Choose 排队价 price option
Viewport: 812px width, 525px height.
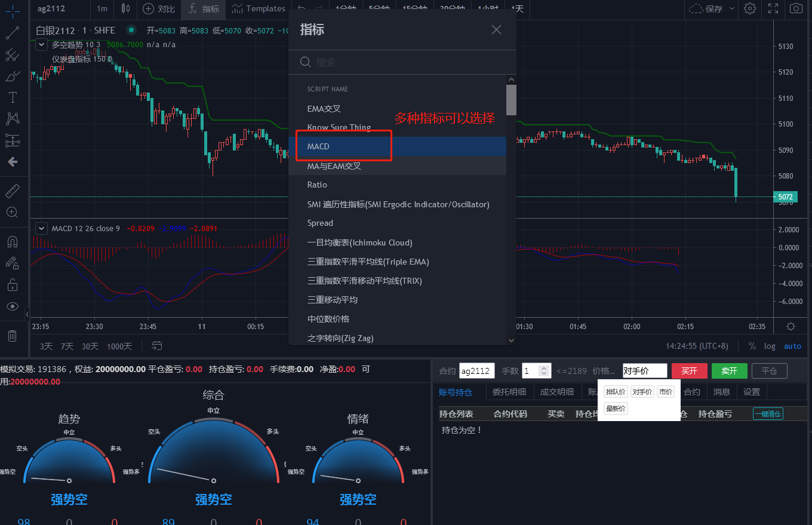coord(615,392)
